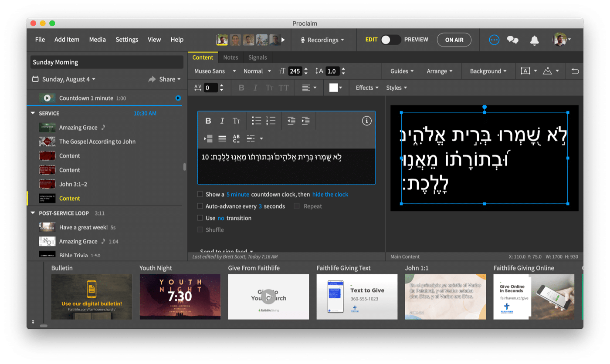Click Italic in the text editor toolbar
The height and width of the screenshot is (364, 610).
(222, 121)
